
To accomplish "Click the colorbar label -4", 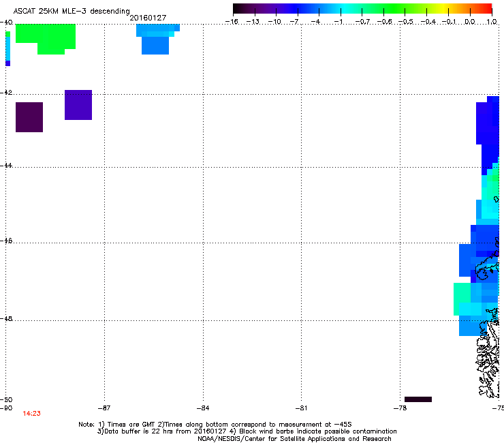I will [x=315, y=22].
